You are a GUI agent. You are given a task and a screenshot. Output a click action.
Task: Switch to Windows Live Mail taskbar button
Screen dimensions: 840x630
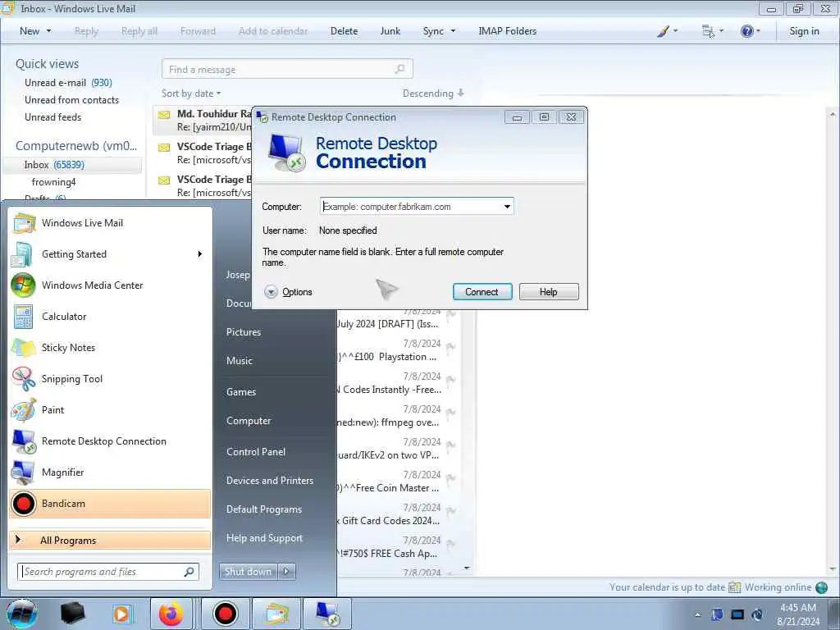point(276,614)
